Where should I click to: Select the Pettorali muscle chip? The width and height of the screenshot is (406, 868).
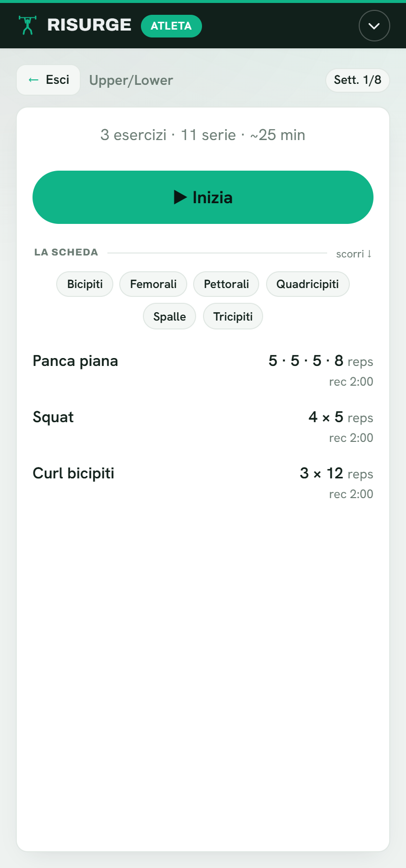(226, 284)
